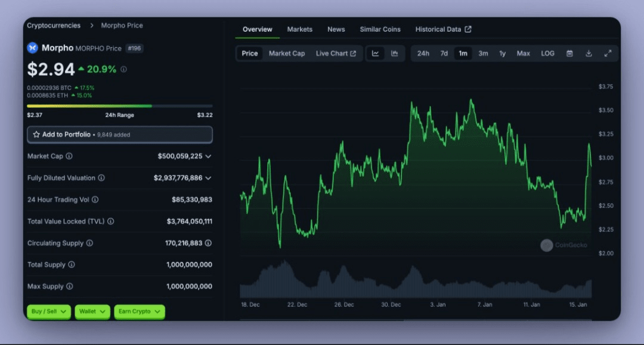
Task: Select the 3m time range
Action: pos(484,54)
